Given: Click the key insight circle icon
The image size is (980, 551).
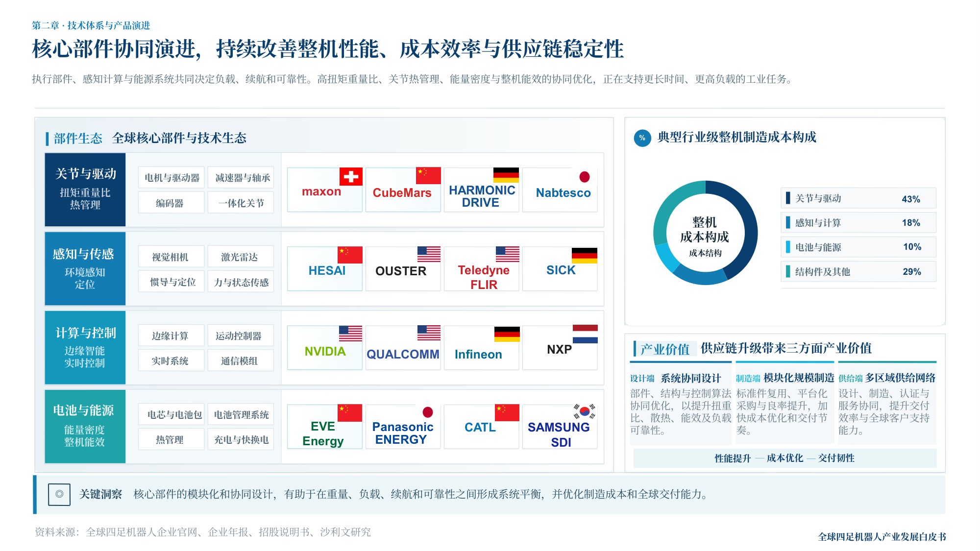Looking at the screenshot, I should 59,494.
